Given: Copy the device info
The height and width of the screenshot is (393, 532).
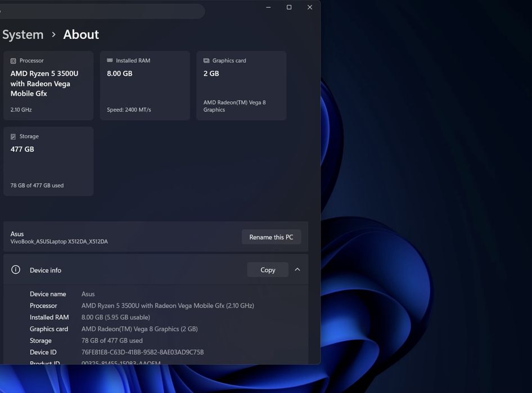Looking at the screenshot, I should (x=268, y=270).
